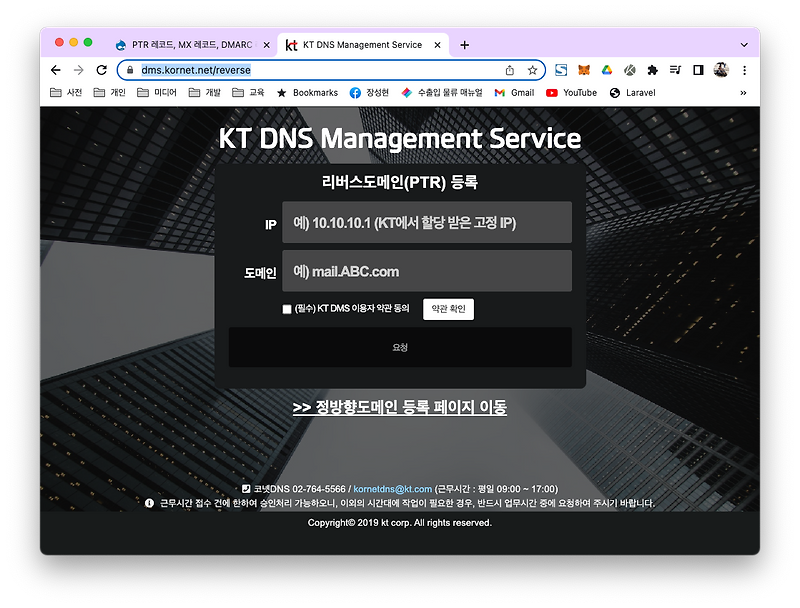Open a new tab with plus button
The height and width of the screenshot is (608, 800).
point(464,45)
